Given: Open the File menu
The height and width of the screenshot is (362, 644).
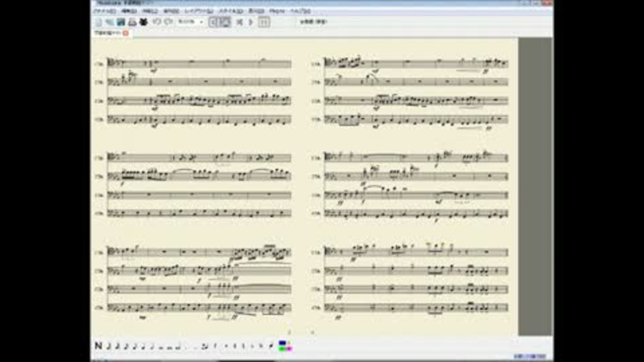Looking at the screenshot, I should click(105, 11).
